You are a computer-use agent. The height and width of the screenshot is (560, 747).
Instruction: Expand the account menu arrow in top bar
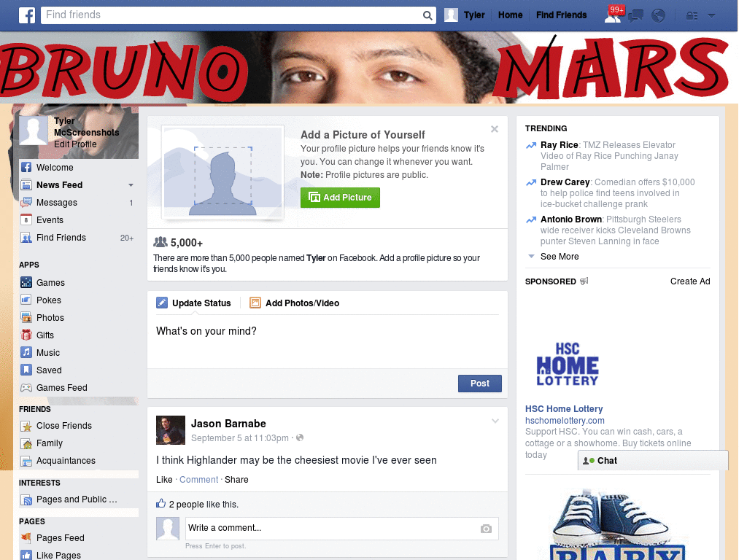[x=712, y=16]
